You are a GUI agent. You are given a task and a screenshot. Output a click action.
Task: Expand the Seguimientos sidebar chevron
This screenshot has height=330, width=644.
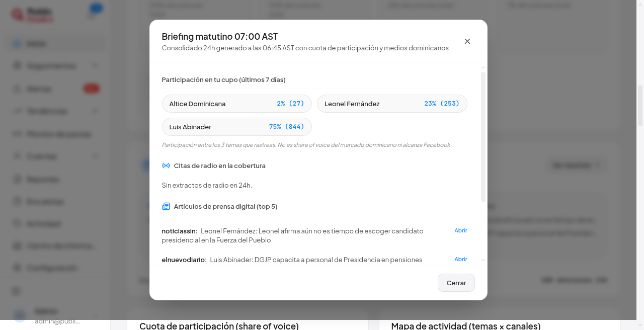(96, 66)
